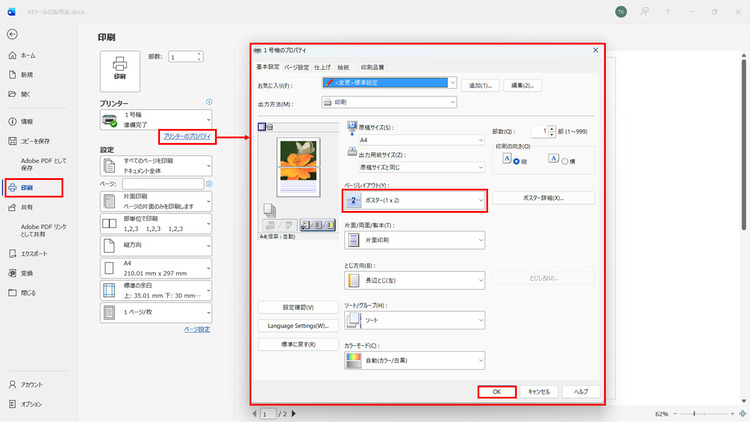Select page-view icon above properties preview

[262, 127]
